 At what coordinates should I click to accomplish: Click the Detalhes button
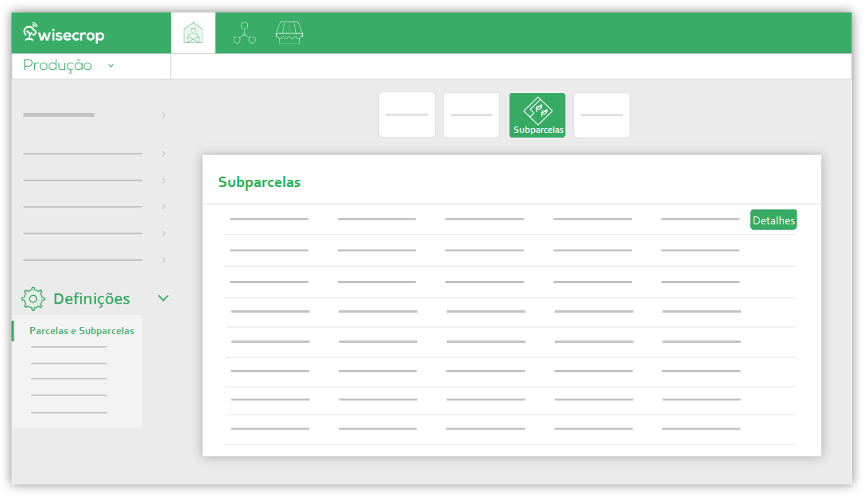[773, 220]
